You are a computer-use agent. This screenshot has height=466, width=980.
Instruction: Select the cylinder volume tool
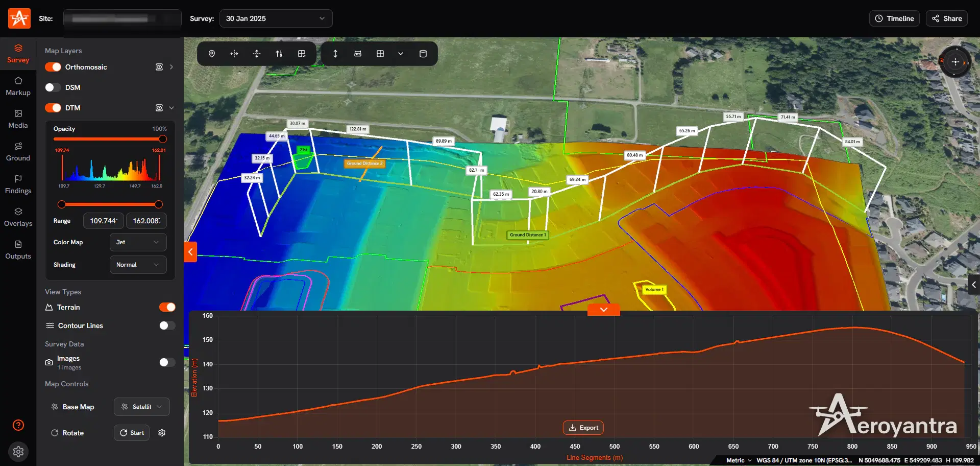click(423, 54)
